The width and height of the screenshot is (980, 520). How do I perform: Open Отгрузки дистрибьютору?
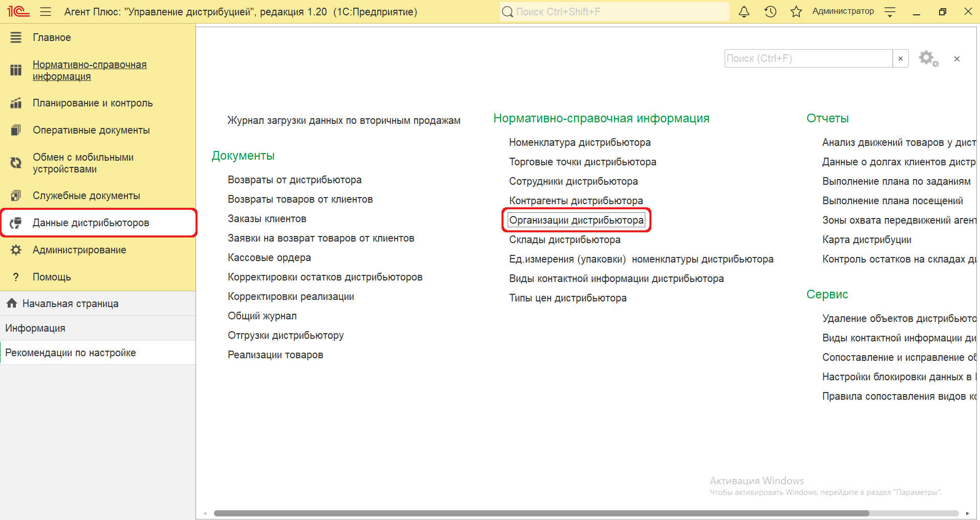(x=286, y=335)
